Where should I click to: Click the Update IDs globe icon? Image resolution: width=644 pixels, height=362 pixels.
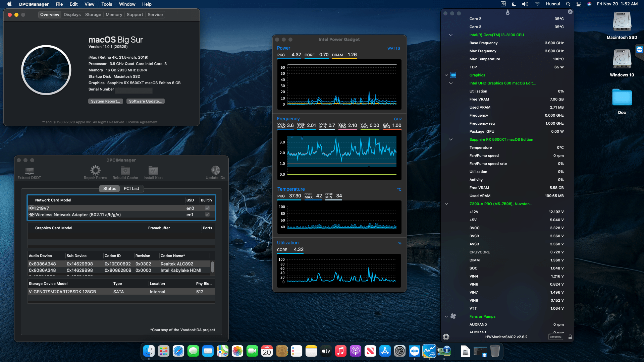coord(215,170)
